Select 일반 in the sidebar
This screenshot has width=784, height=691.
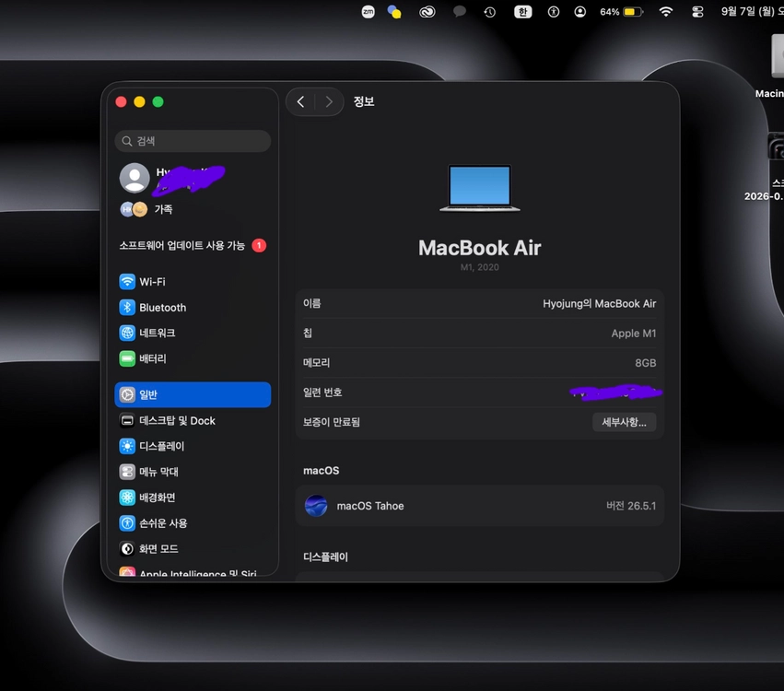tap(193, 394)
